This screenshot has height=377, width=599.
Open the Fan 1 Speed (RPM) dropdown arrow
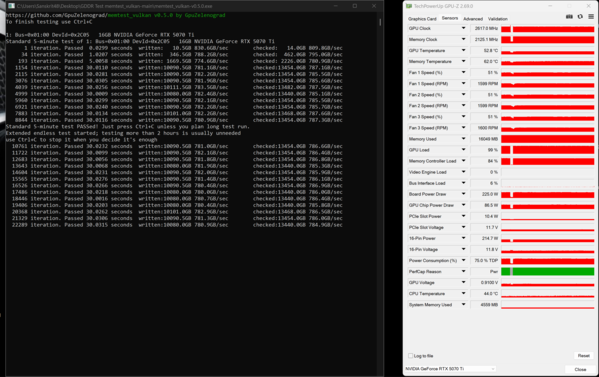click(x=463, y=84)
